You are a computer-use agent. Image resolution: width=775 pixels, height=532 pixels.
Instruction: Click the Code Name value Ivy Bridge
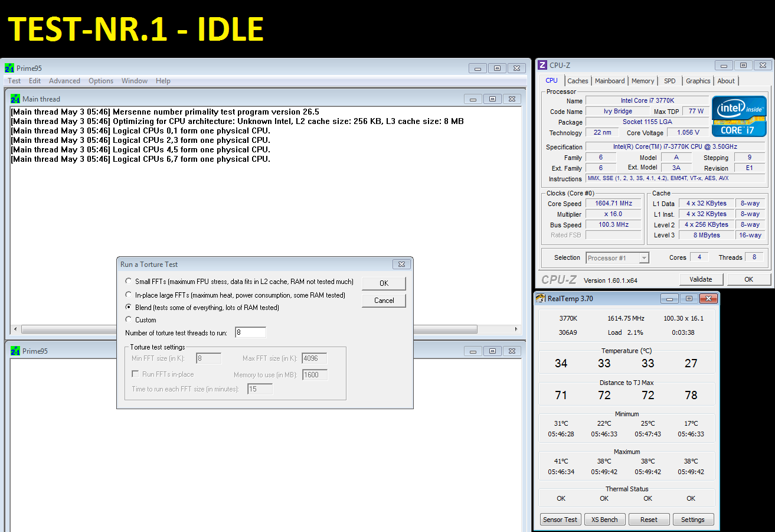(617, 111)
